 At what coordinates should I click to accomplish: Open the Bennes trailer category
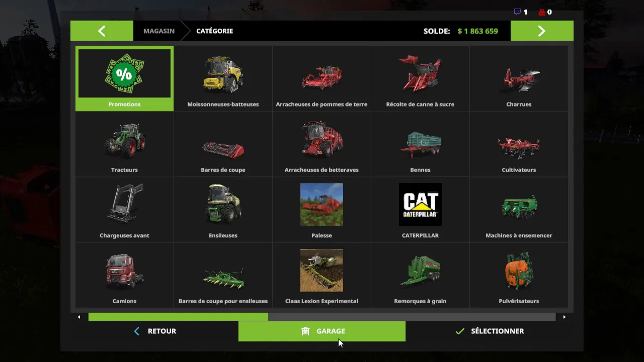[420, 144]
